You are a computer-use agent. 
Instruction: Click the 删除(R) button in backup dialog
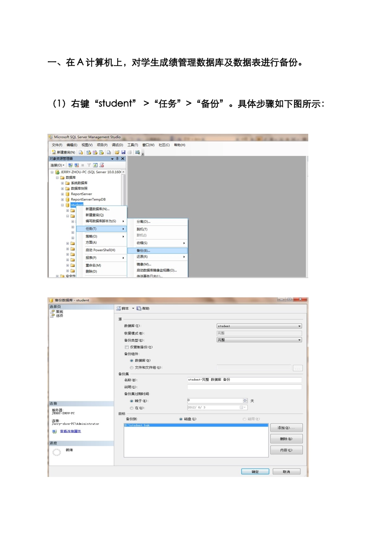[x=286, y=439]
